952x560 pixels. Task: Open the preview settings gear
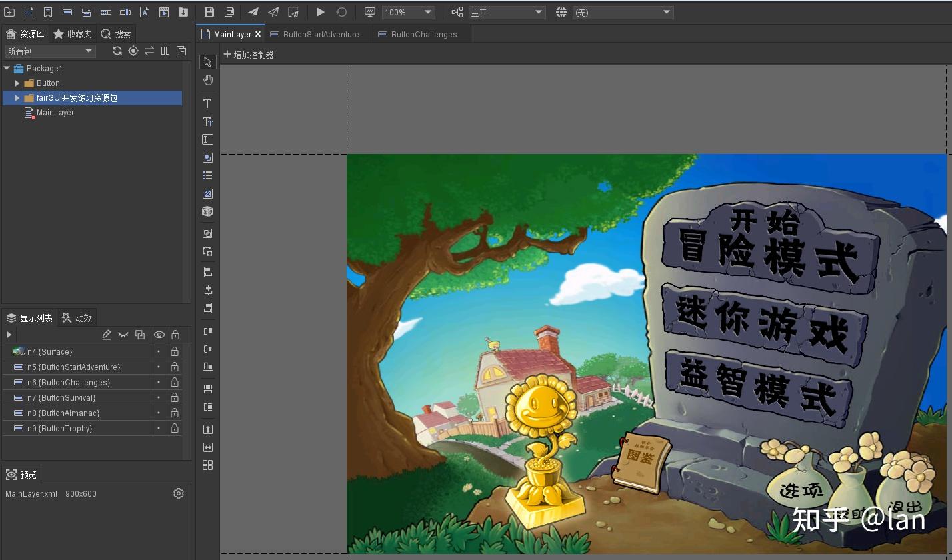[178, 493]
